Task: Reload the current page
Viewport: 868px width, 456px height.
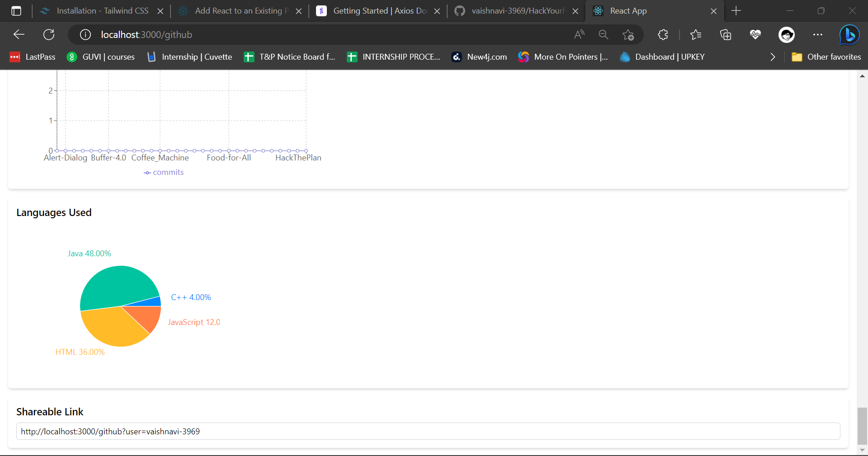Action: tap(49, 34)
